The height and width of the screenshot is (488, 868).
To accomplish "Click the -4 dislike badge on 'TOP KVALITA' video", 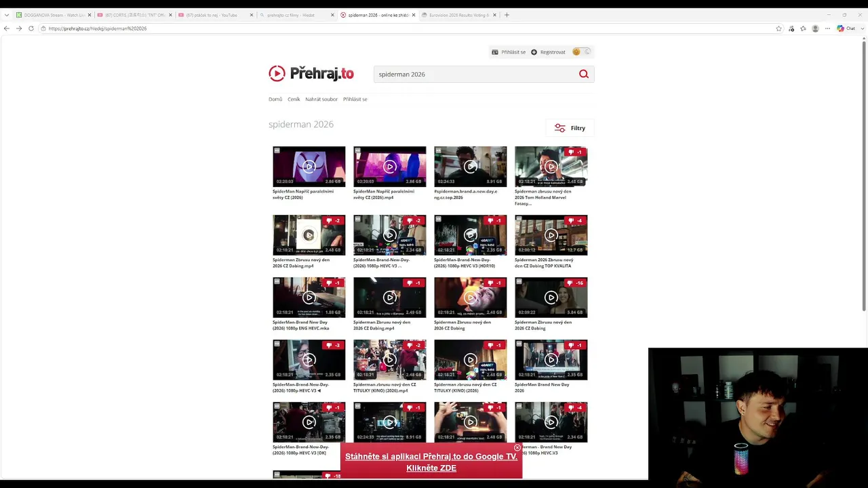I will (x=576, y=221).
